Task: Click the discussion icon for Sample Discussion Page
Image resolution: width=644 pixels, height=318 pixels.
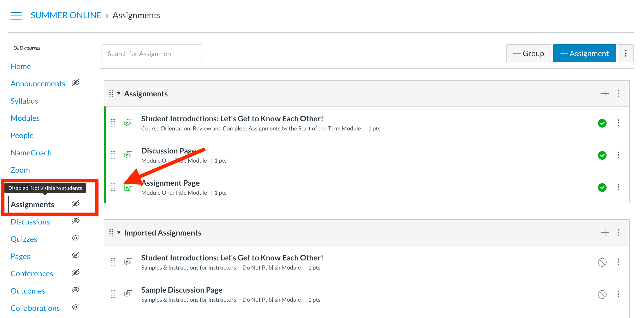Action: point(128,294)
